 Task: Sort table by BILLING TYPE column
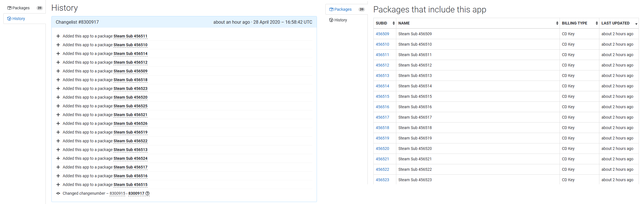click(580, 23)
